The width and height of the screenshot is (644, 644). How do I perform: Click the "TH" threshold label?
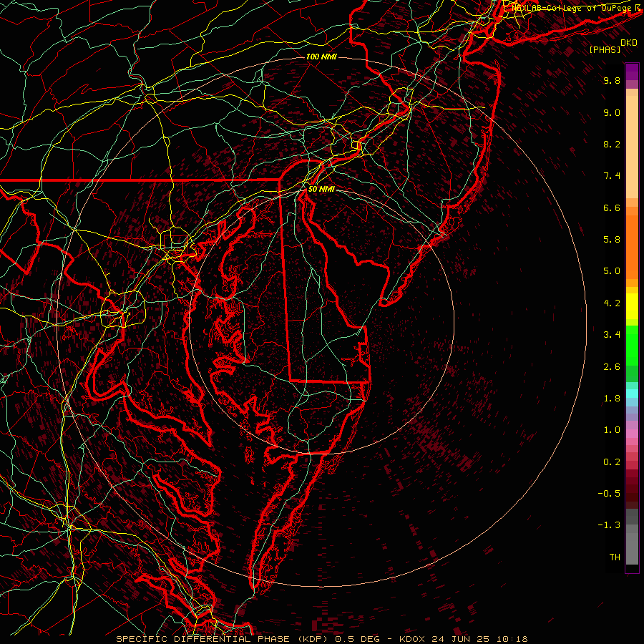pos(615,557)
